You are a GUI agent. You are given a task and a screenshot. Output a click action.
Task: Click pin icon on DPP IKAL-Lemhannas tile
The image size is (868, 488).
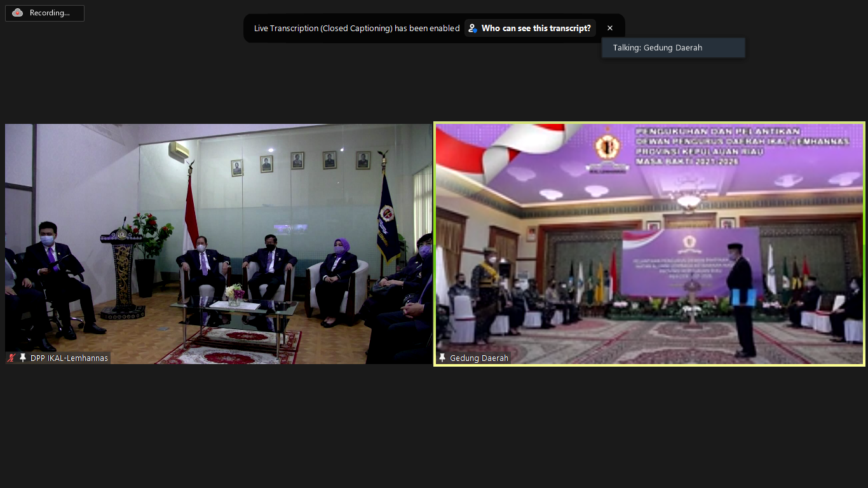(x=23, y=358)
